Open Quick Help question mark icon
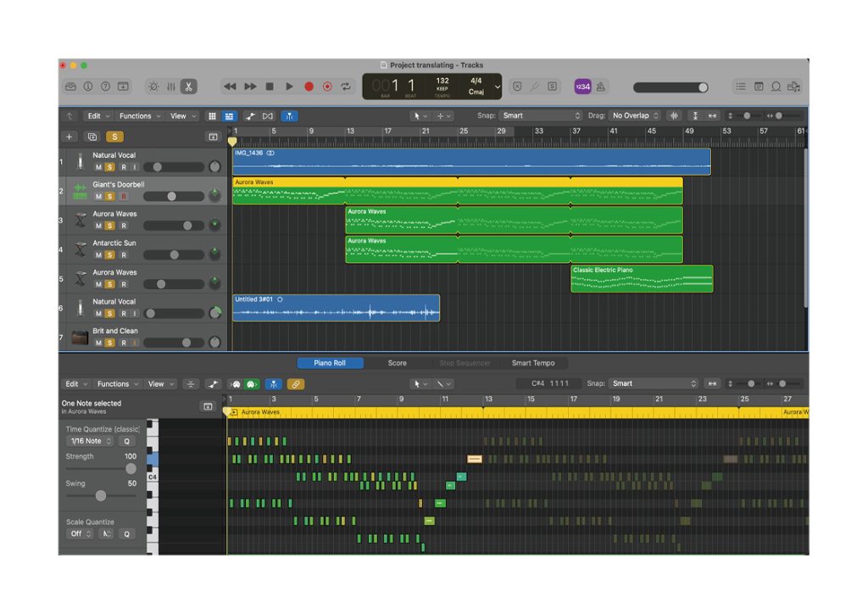This screenshot has width=868, height=614. point(105,87)
